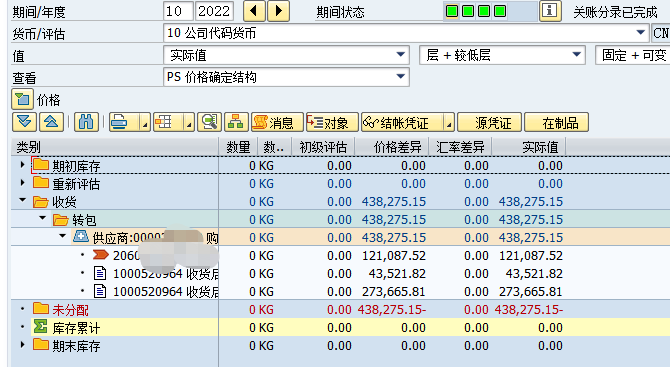Click the 初级评估 column header
Image resolution: width=670 pixels, height=367 pixels.
pyautogui.click(x=323, y=147)
